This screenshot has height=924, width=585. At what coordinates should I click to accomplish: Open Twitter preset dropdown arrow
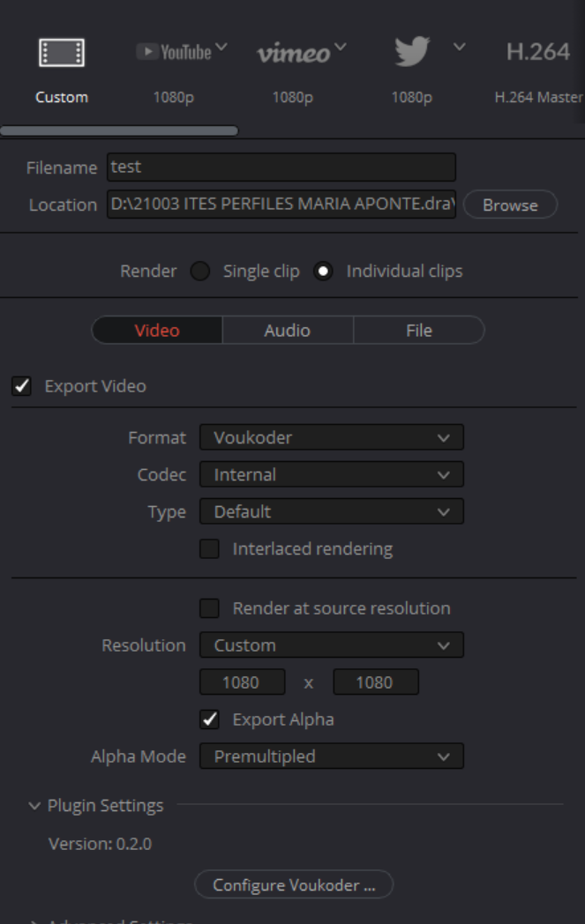click(x=459, y=46)
